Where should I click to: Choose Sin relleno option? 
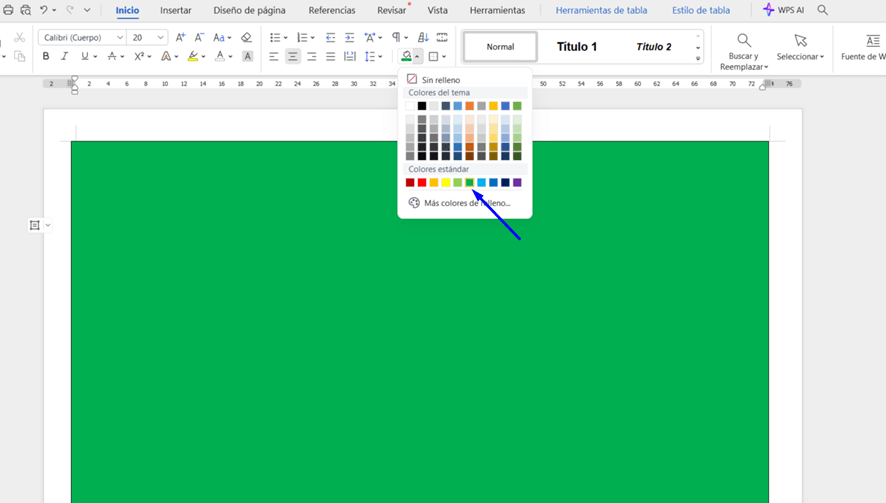[x=440, y=79]
